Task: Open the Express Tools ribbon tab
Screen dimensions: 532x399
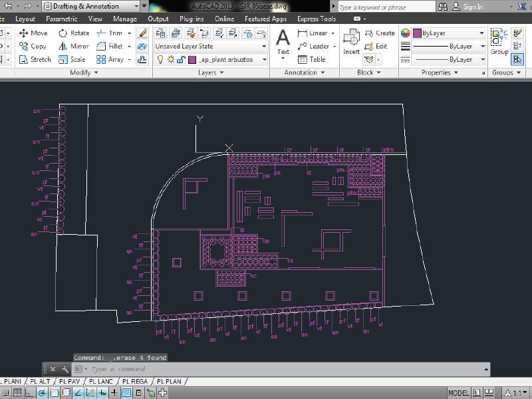Action: pyautogui.click(x=317, y=19)
